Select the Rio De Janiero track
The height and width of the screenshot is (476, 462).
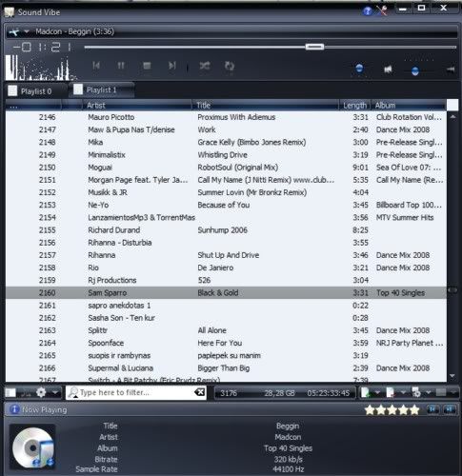click(x=226, y=268)
